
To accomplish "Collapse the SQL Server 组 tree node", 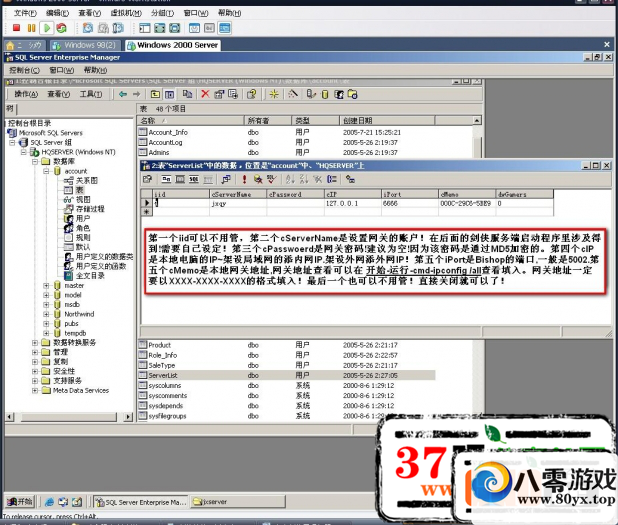I will point(13,142).
